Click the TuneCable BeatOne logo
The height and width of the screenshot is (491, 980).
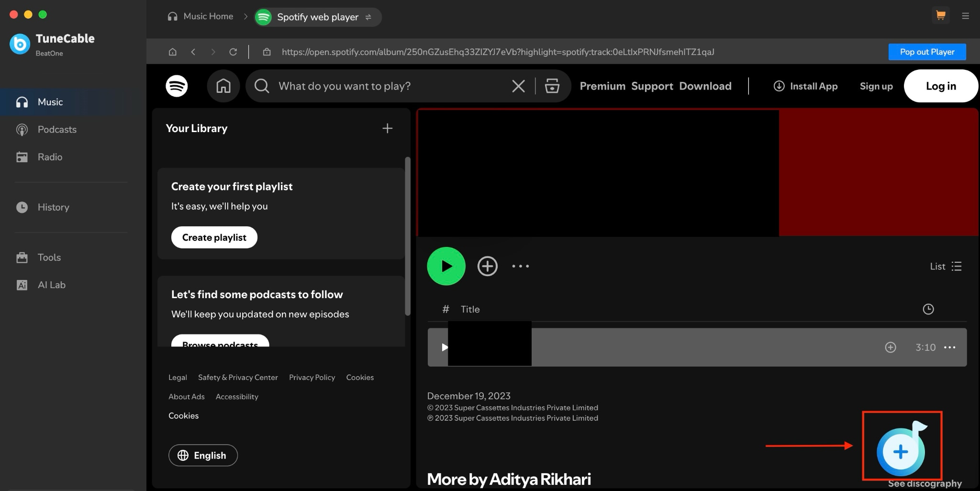coord(20,45)
